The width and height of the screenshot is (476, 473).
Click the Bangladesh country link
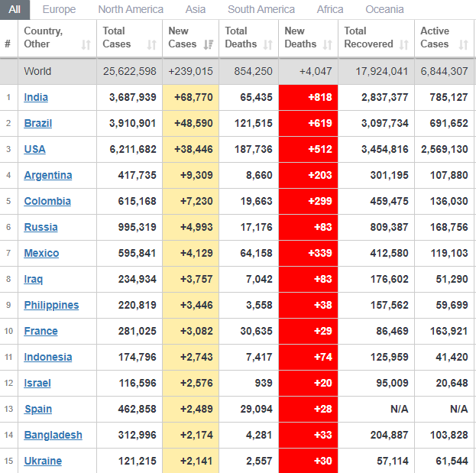[53, 435]
